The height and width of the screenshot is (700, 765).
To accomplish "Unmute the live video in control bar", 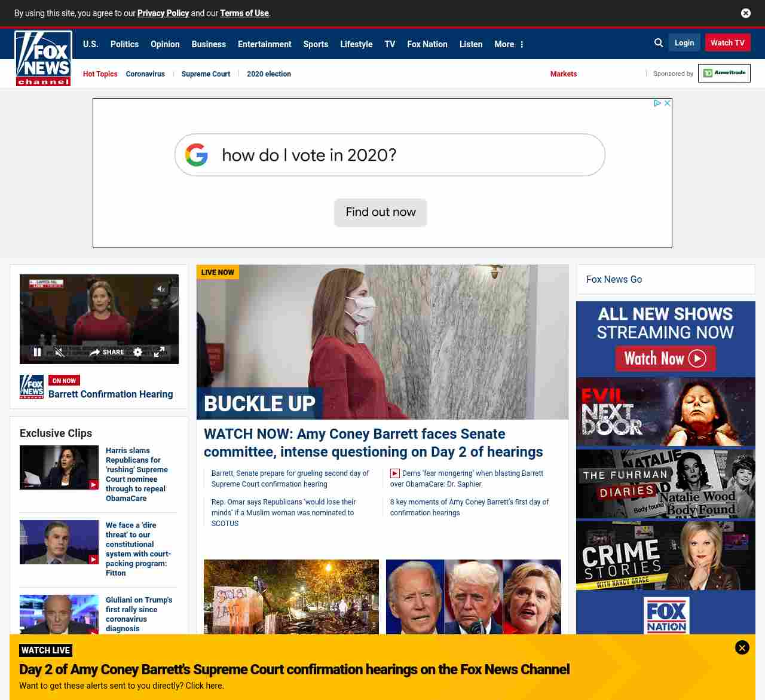I will click(59, 352).
